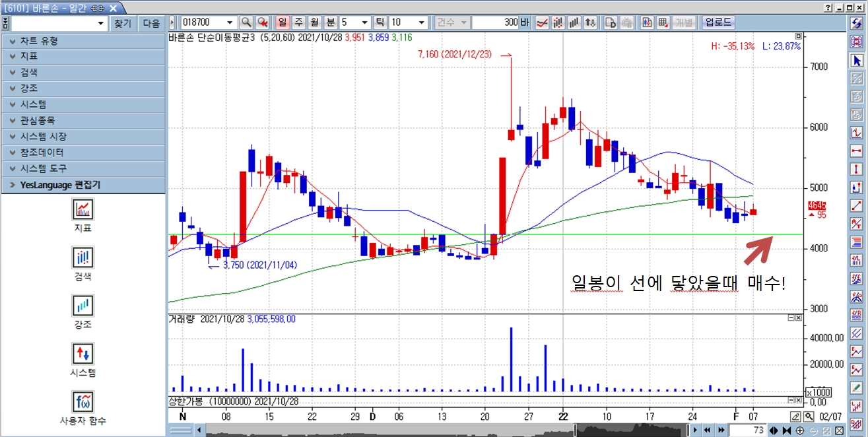Screen dimensions: 868x437
Task: Click the 사용자 함수 function icon
Action: point(83,401)
